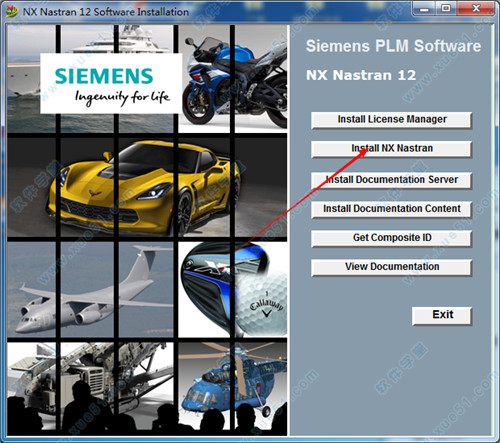Exit the installer via Exit button
Screen dimensions: 500x443
coord(442,316)
